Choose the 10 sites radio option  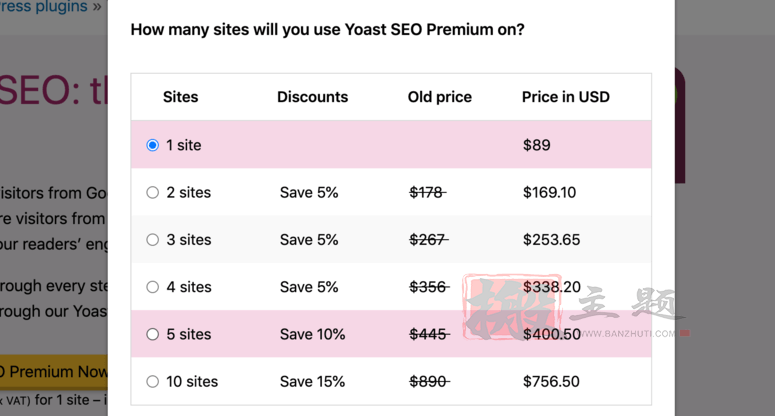point(153,381)
